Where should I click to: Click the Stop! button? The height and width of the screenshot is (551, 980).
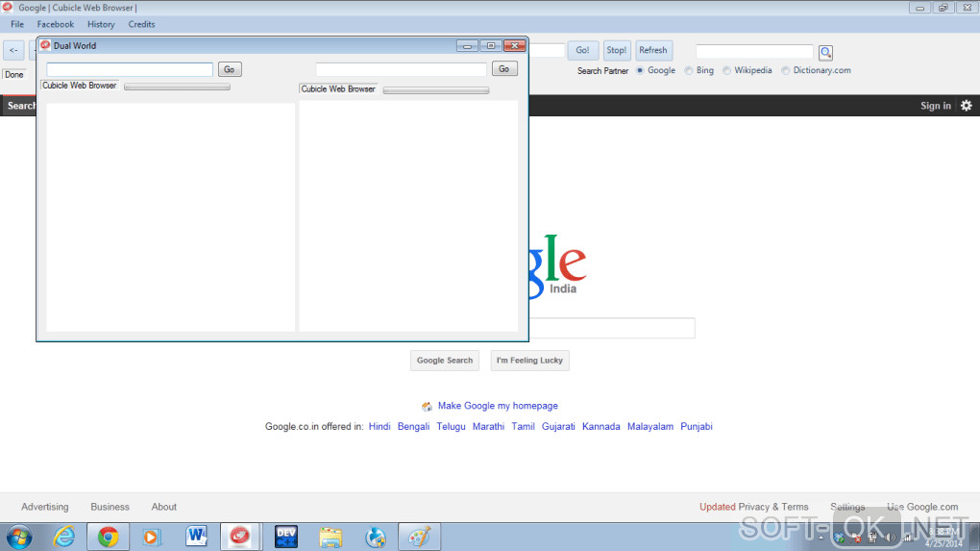(616, 50)
